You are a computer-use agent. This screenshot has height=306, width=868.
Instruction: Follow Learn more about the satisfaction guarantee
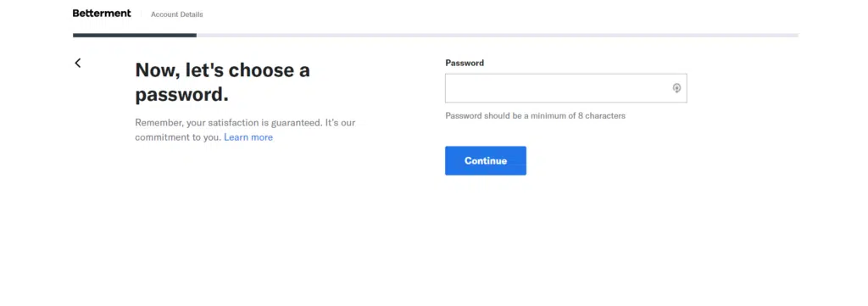tap(248, 137)
